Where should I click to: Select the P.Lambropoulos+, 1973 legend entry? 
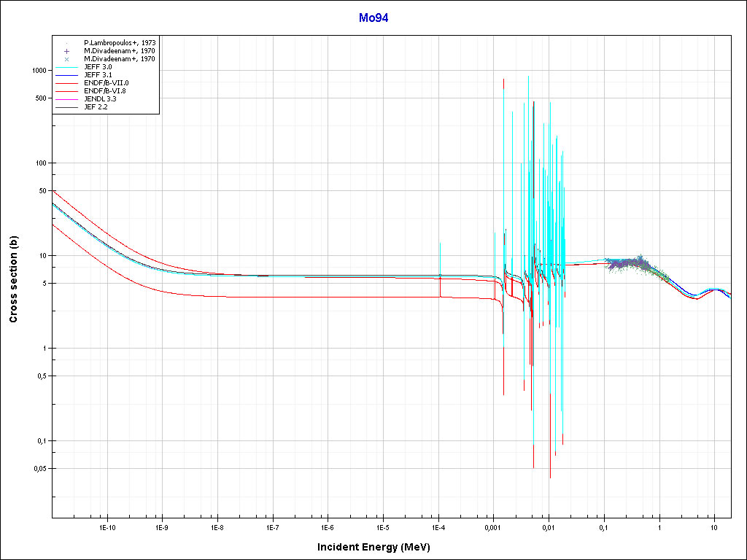pyautogui.click(x=120, y=43)
